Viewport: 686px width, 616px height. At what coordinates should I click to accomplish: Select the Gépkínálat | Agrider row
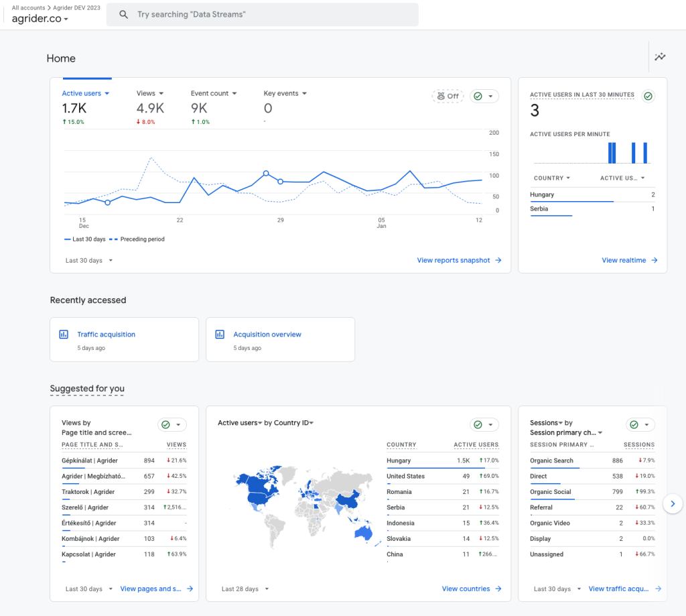coord(124,460)
